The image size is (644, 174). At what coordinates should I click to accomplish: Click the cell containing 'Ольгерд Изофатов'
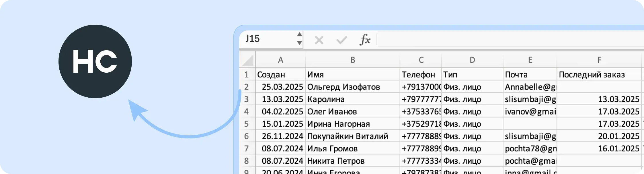pyautogui.click(x=353, y=87)
